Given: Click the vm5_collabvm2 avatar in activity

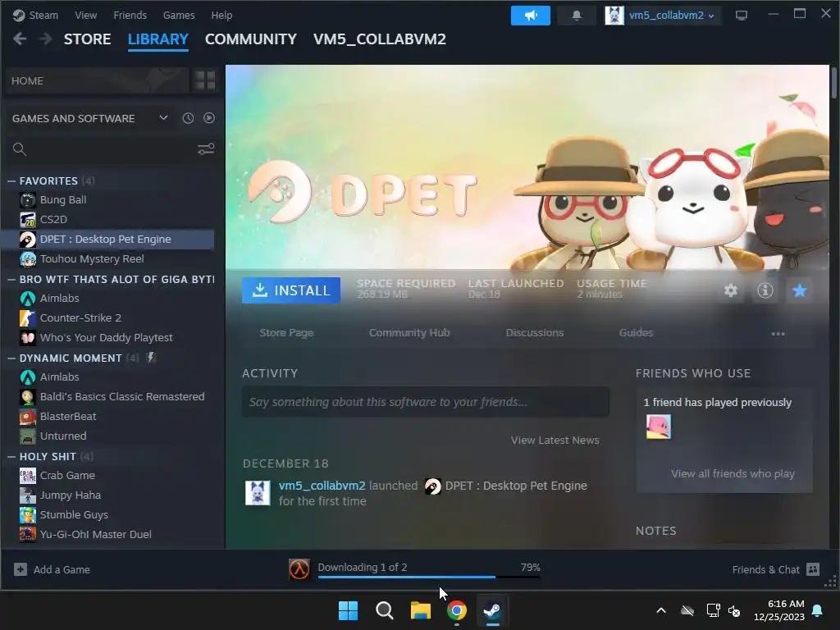Looking at the screenshot, I should [258, 493].
